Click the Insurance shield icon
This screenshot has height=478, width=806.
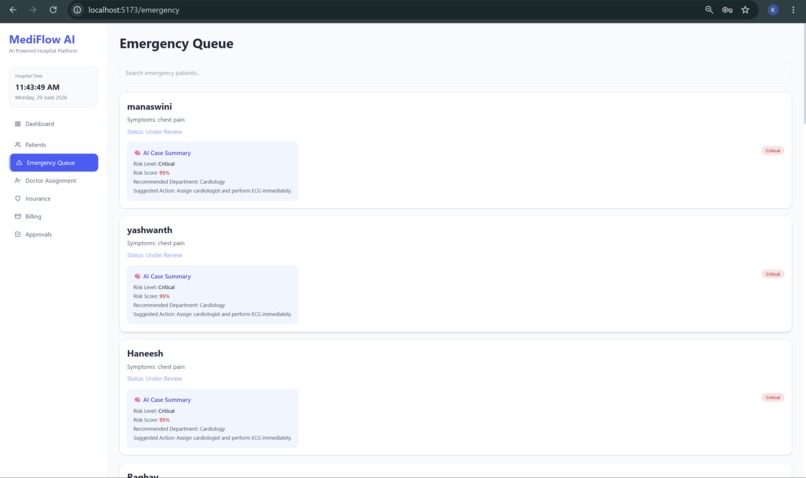click(x=18, y=198)
